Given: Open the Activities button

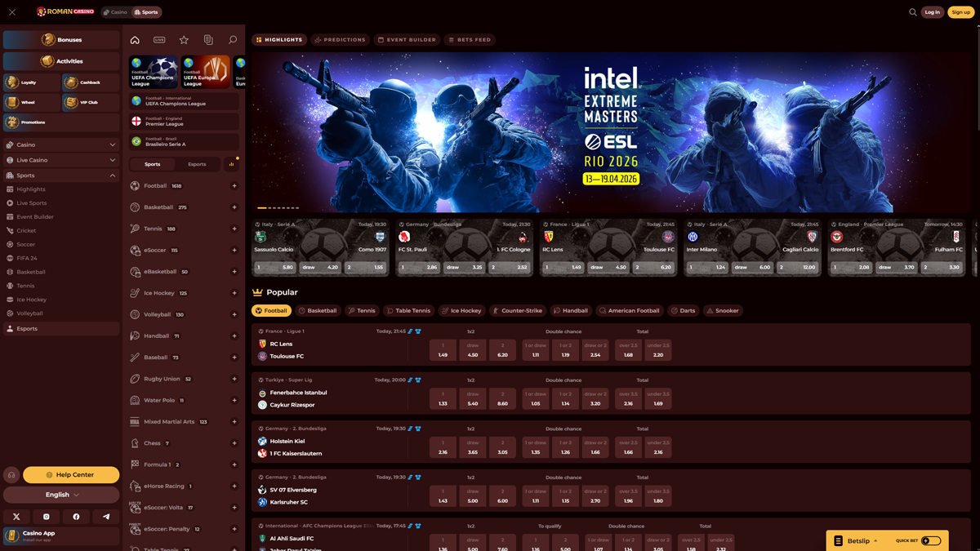Looking at the screenshot, I should (61, 61).
